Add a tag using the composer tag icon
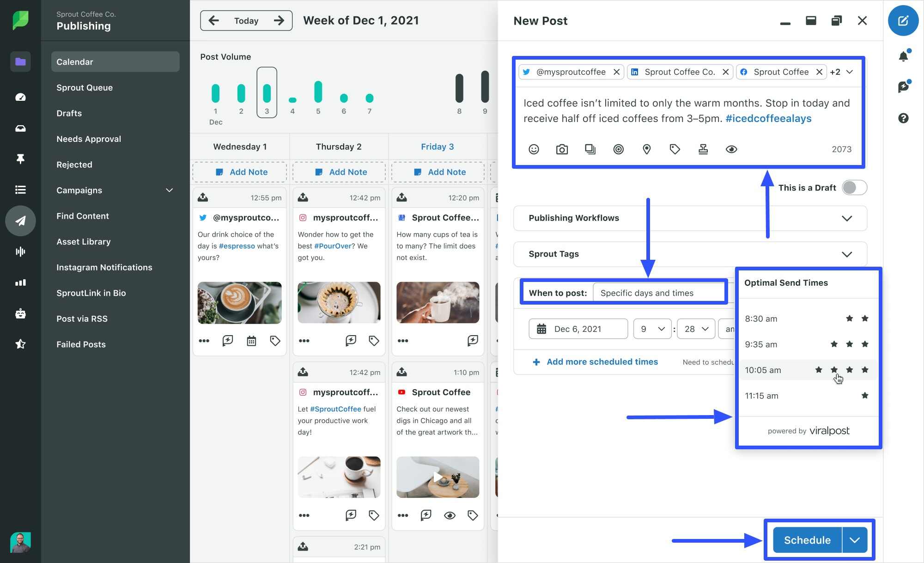 point(675,149)
